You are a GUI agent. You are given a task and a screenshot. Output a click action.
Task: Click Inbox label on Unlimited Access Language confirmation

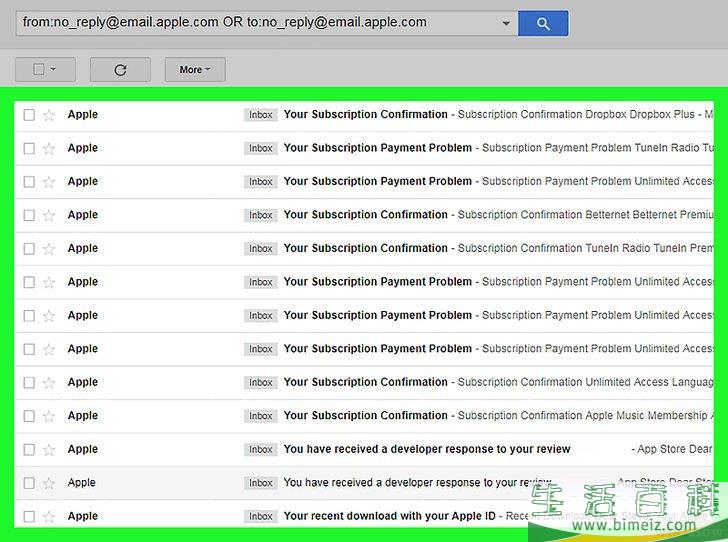(260, 382)
